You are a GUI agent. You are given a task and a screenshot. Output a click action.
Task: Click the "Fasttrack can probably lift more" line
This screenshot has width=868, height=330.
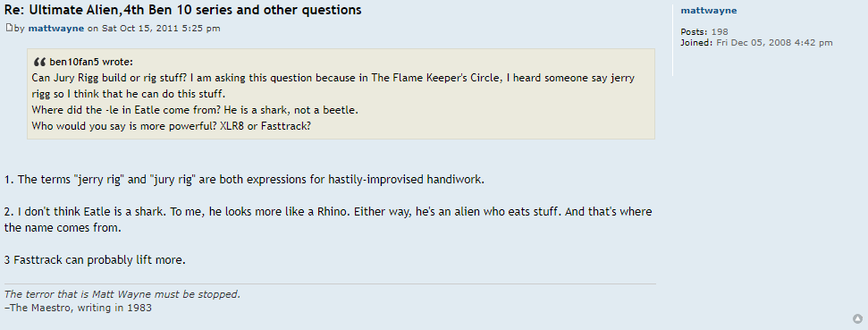95,259
